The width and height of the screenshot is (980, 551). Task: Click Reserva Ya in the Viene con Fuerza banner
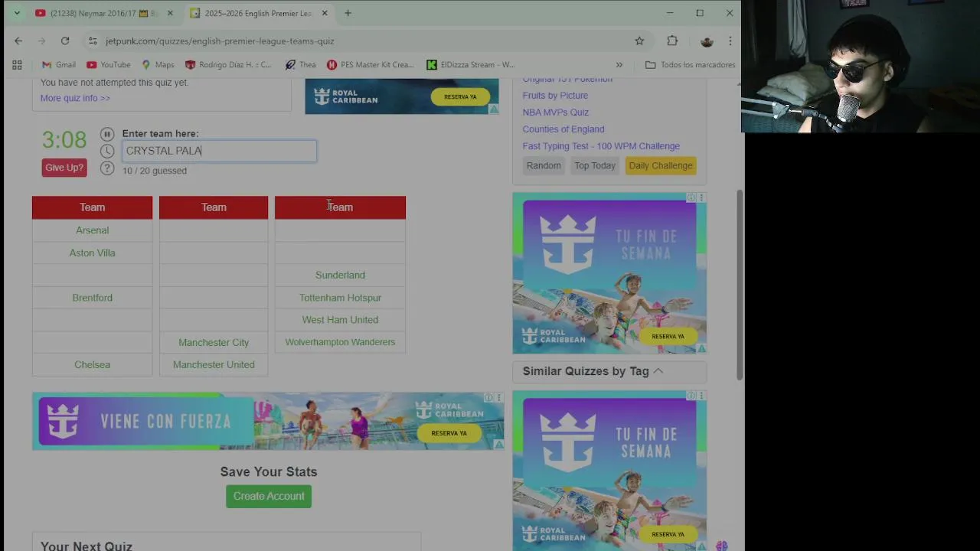point(449,433)
